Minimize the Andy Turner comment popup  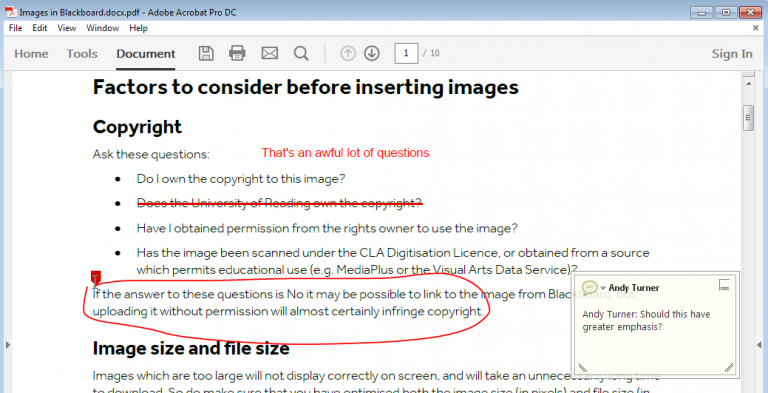pyautogui.click(x=724, y=284)
